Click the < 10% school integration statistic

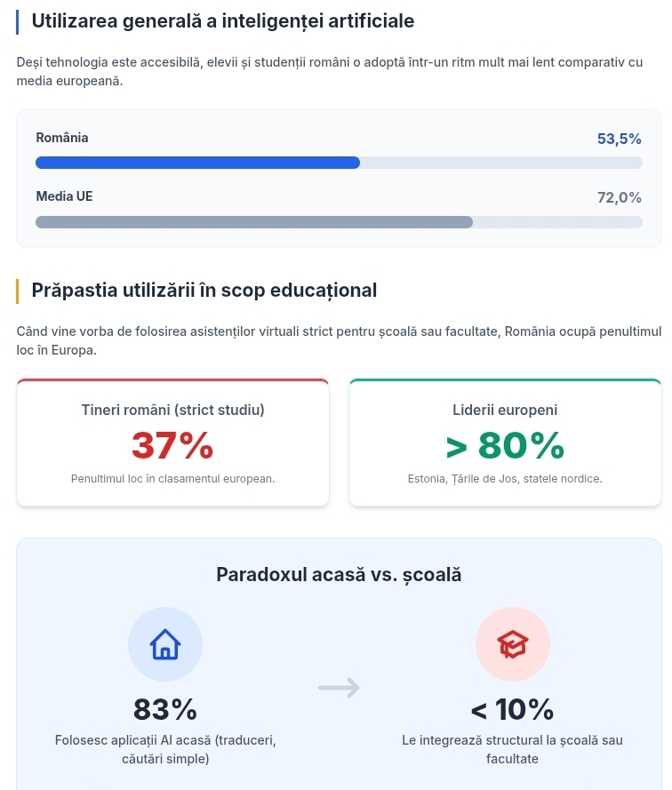[513, 709]
